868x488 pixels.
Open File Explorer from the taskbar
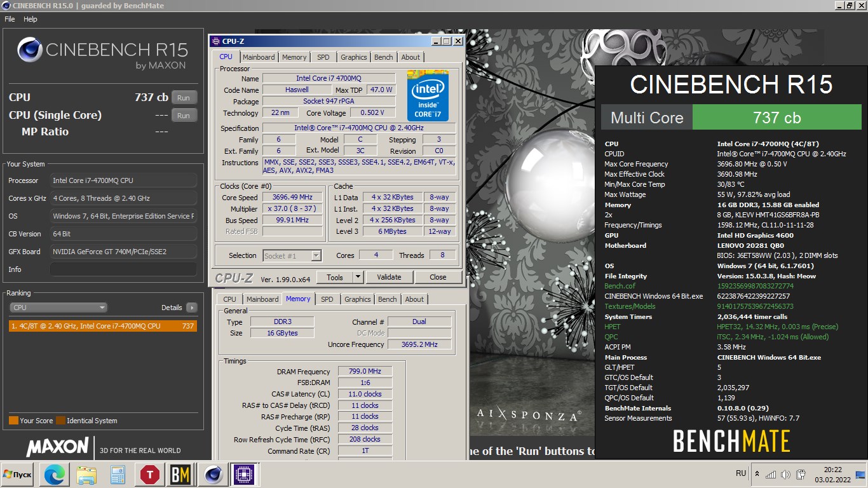tap(86, 475)
